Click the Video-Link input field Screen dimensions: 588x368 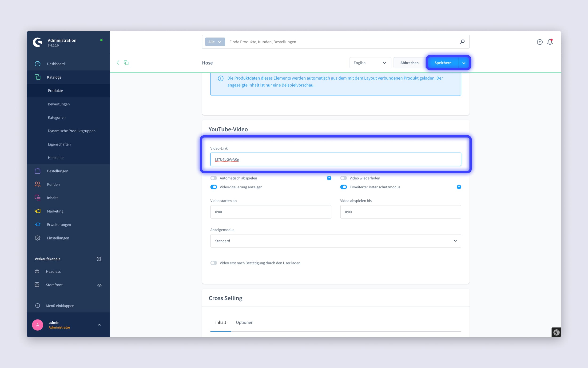pyautogui.click(x=335, y=159)
